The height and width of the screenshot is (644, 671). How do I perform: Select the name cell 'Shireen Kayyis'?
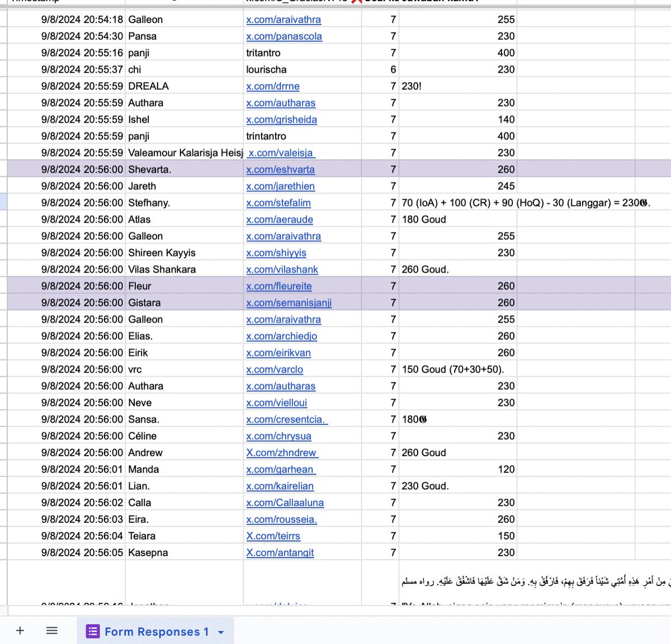click(x=184, y=253)
